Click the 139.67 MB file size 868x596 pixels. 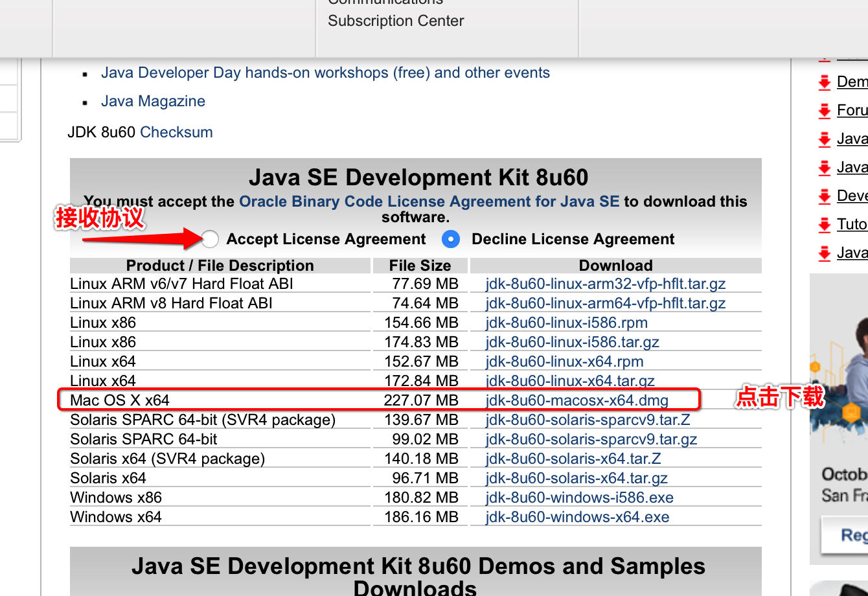click(421, 420)
